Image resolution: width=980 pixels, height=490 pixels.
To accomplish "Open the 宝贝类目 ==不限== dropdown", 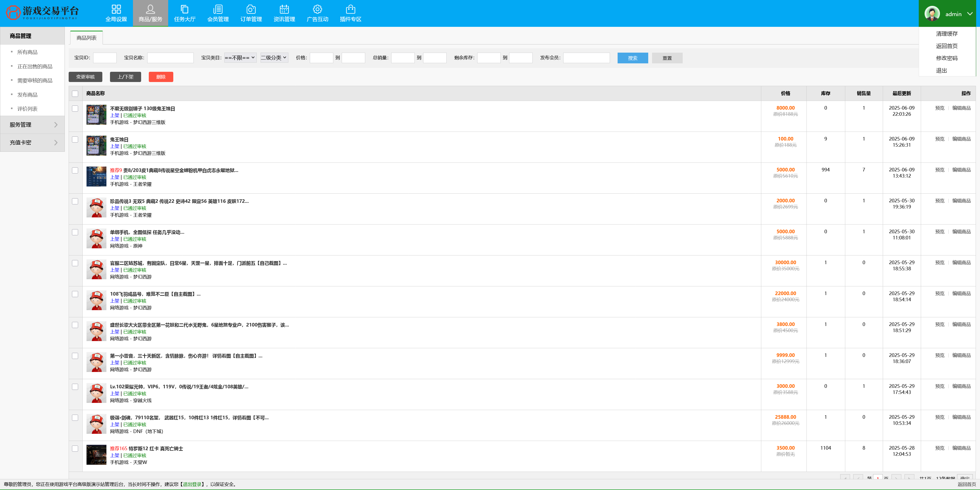I will click(240, 58).
